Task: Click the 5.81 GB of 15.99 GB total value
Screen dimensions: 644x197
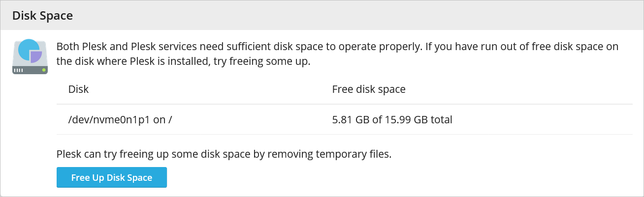Action: tap(392, 119)
